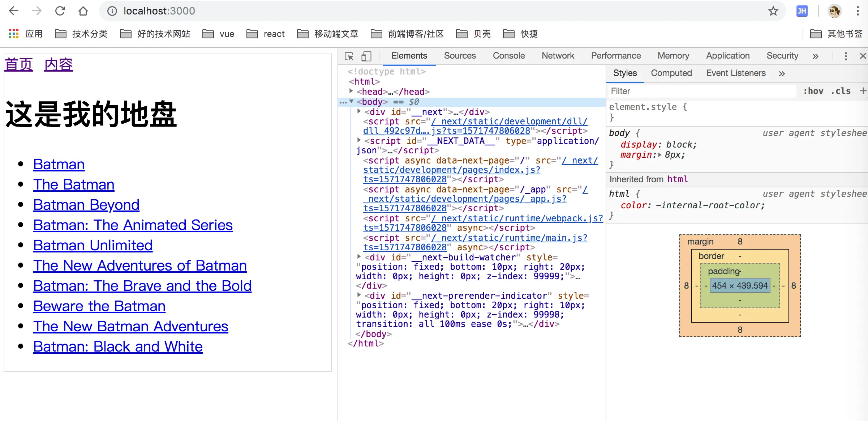Toggle the device toolbar icon
This screenshot has width=868, height=421.
[x=366, y=56]
